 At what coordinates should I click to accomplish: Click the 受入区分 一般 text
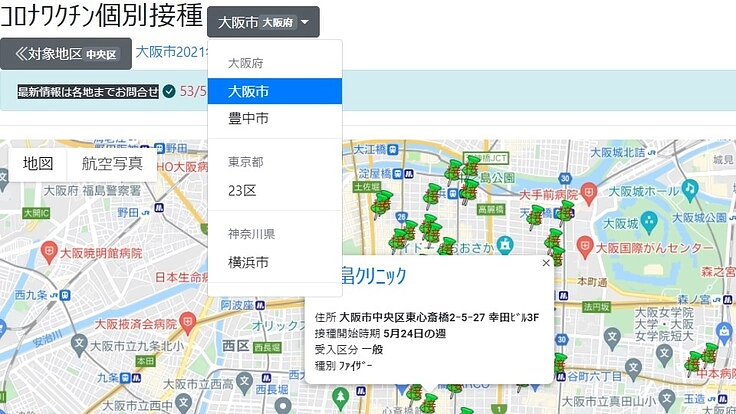click(x=349, y=350)
